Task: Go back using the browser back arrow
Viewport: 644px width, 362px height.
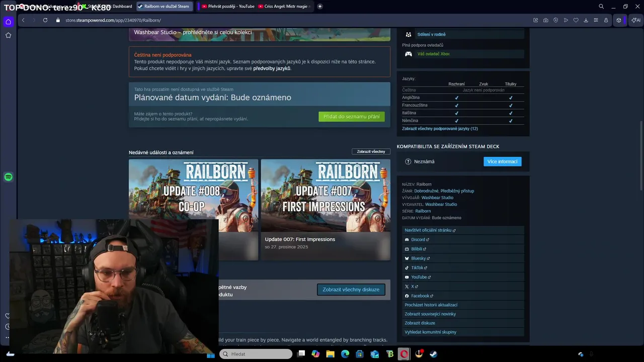Action: tap(23, 20)
